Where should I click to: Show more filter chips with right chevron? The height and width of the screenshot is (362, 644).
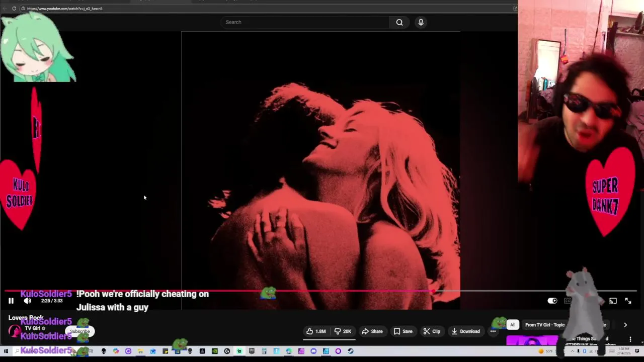[625, 325]
